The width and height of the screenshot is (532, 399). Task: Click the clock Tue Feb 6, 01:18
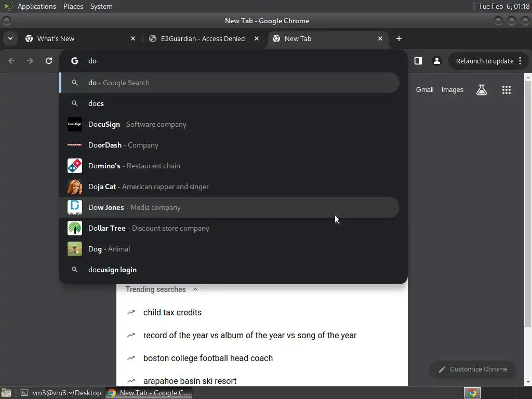pyautogui.click(x=504, y=6)
